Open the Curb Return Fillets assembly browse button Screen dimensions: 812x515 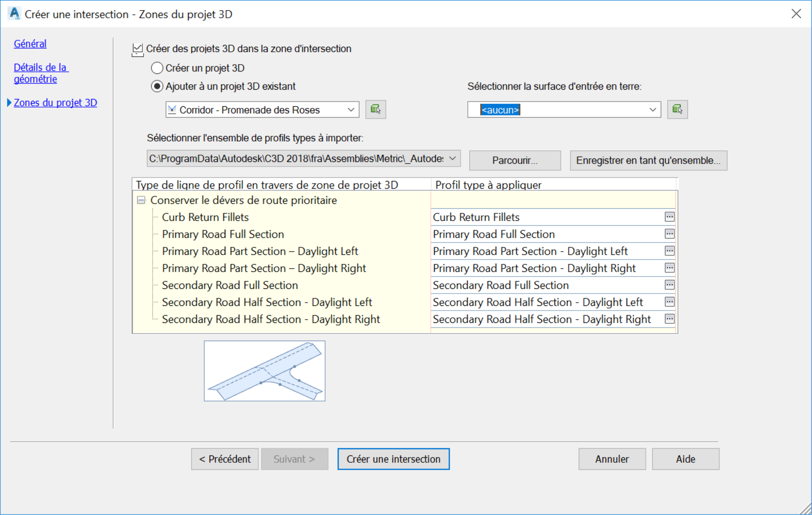pyautogui.click(x=669, y=217)
